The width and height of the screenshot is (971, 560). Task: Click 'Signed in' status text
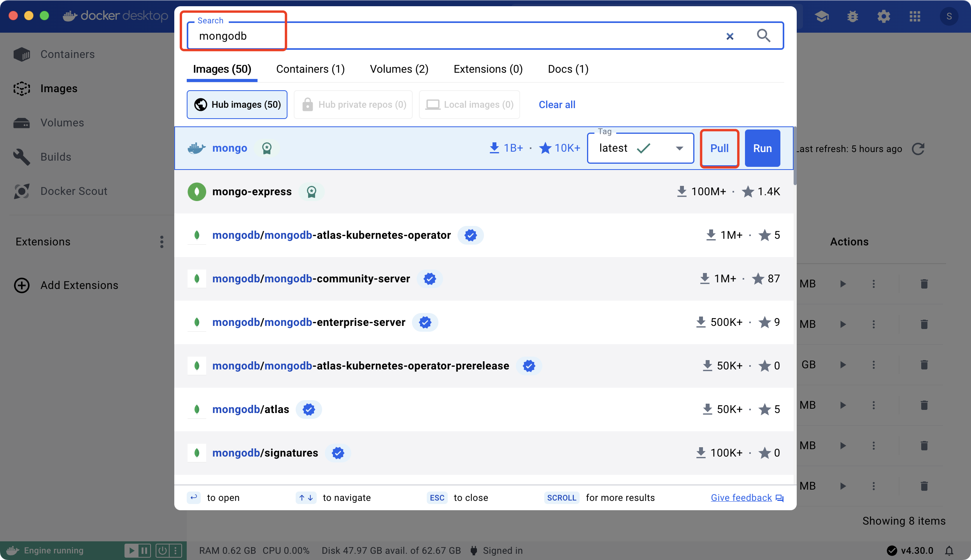pos(503,551)
